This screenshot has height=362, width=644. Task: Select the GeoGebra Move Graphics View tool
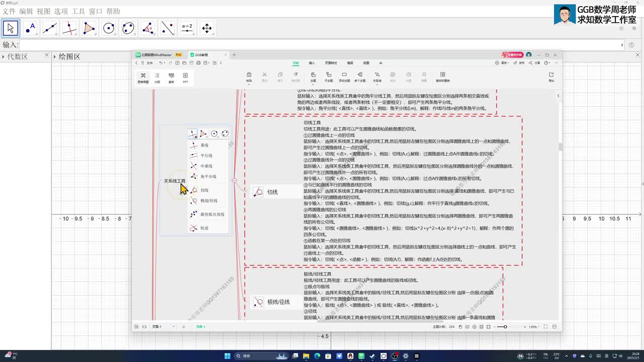click(x=207, y=28)
